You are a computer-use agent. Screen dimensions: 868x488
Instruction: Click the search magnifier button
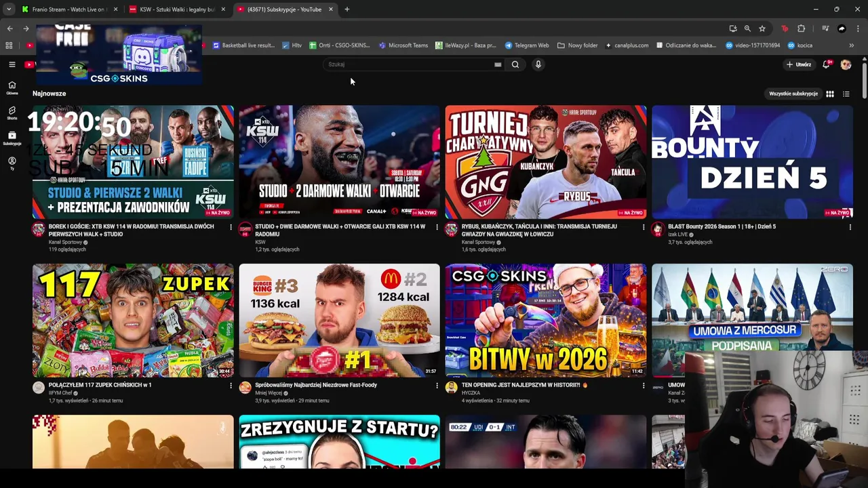[x=515, y=64]
